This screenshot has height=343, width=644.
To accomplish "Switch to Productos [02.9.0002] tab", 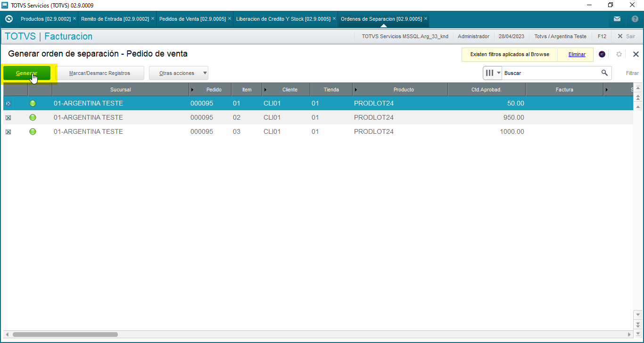I will pos(45,19).
